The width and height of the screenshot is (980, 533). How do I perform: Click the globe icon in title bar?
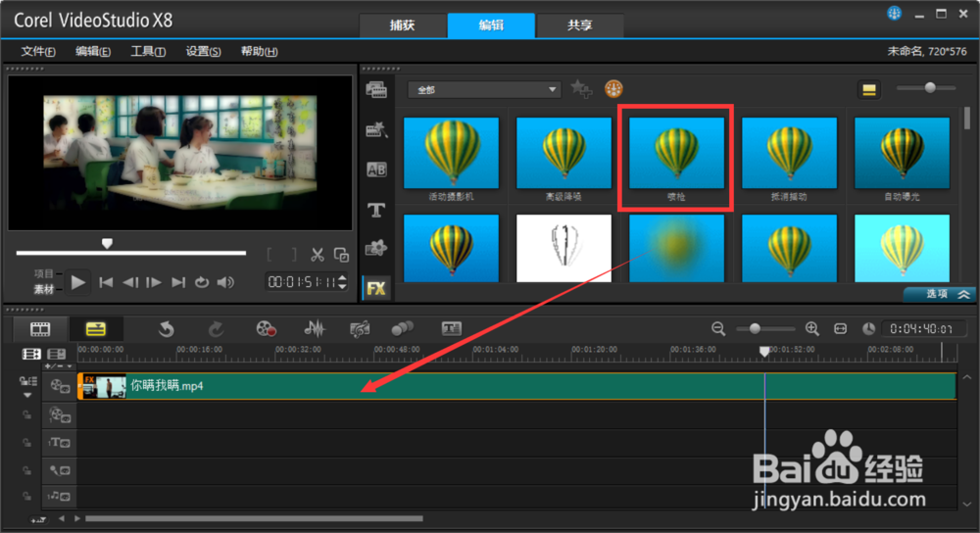coord(895,13)
